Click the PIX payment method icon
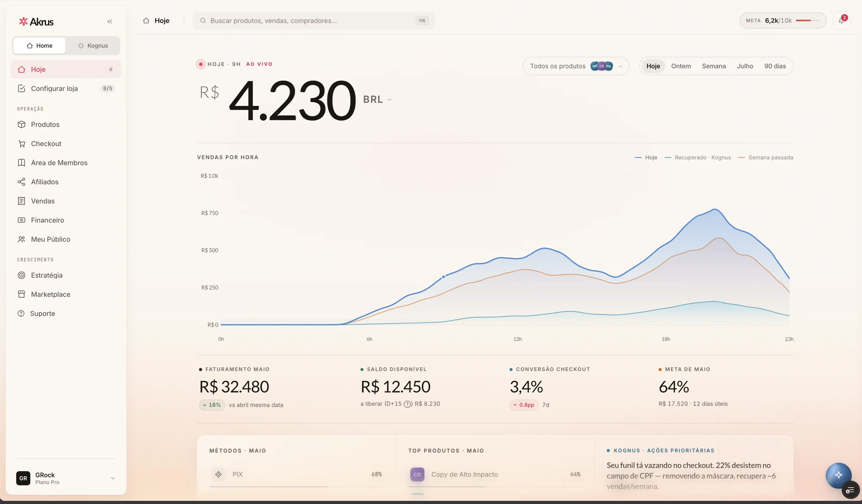 [219, 474]
